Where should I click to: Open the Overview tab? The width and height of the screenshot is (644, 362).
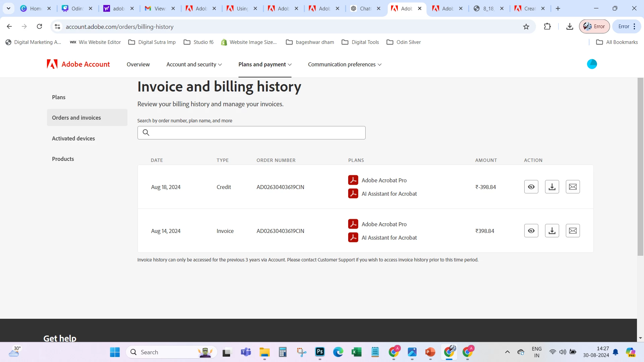click(x=138, y=64)
